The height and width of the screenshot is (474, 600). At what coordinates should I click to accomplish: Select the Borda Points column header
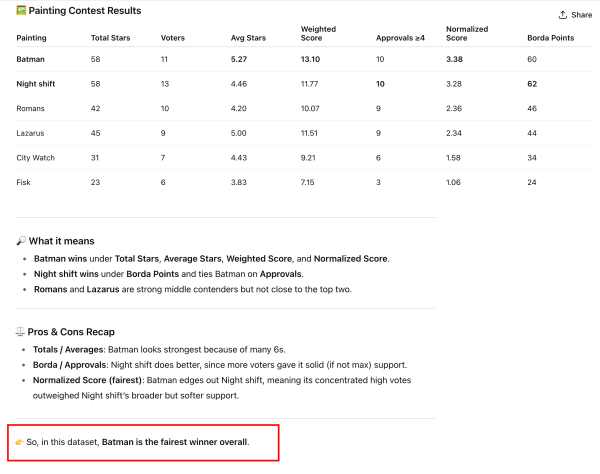pyautogui.click(x=549, y=37)
